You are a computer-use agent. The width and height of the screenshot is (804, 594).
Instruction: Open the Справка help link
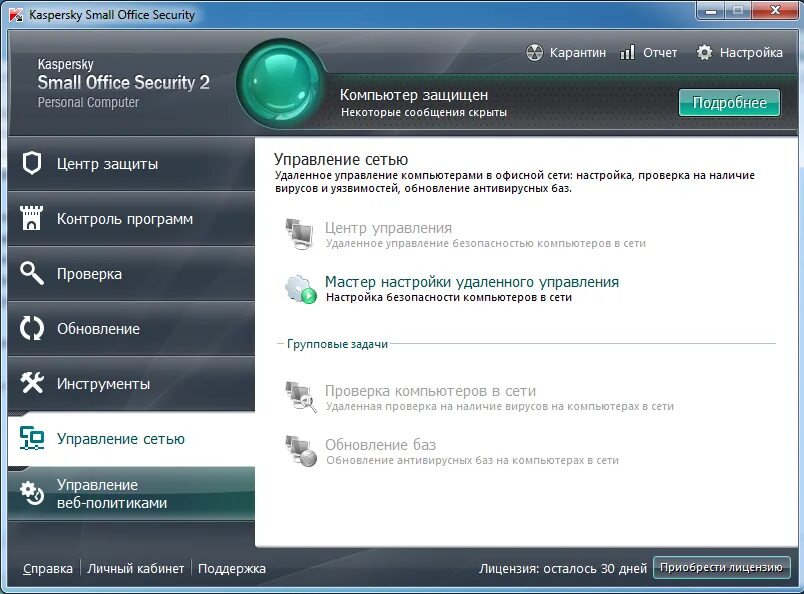coord(48,568)
